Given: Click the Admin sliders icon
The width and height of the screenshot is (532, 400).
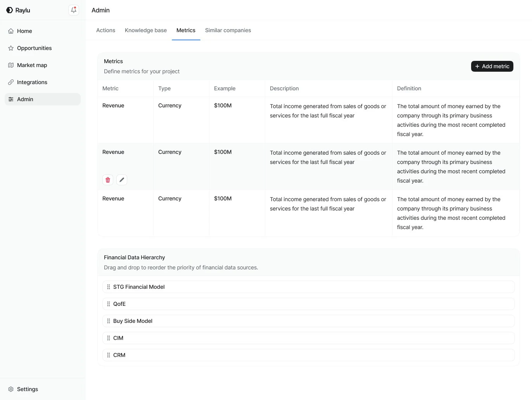Looking at the screenshot, I should 11,99.
